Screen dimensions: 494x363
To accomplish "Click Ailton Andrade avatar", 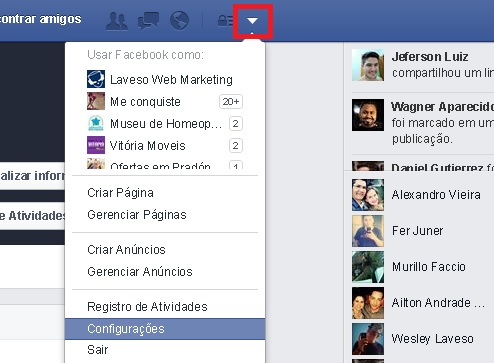I will pyautogui.click(x=368, y=303).
